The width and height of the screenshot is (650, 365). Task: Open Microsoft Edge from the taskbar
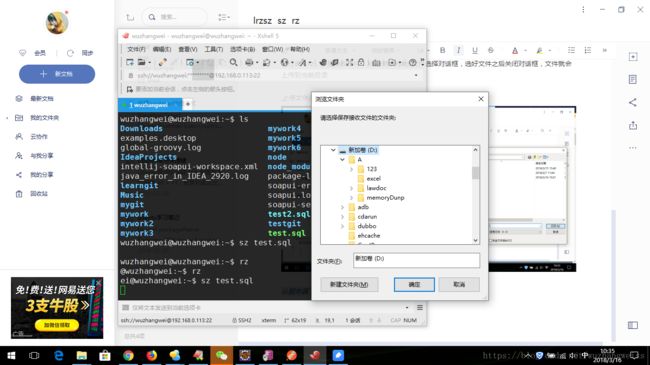(58, 355)
